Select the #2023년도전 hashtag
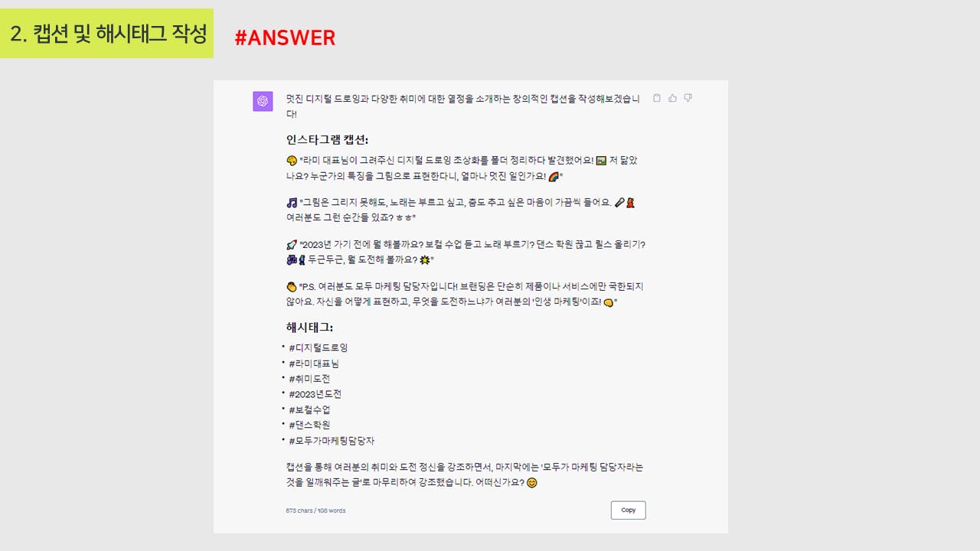This screenshot has height=551, width=980. (x=315, y=394)
